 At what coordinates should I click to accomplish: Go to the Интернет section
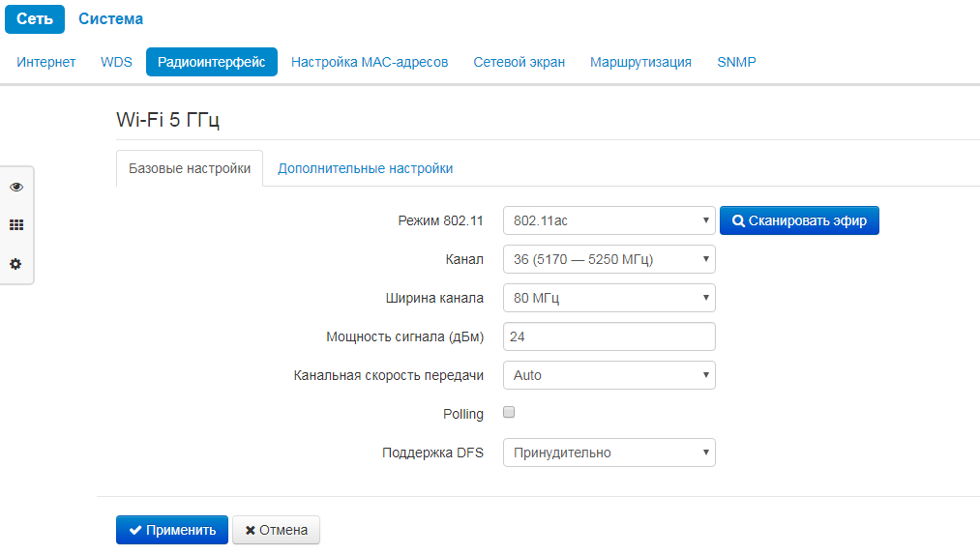point(46,62)
